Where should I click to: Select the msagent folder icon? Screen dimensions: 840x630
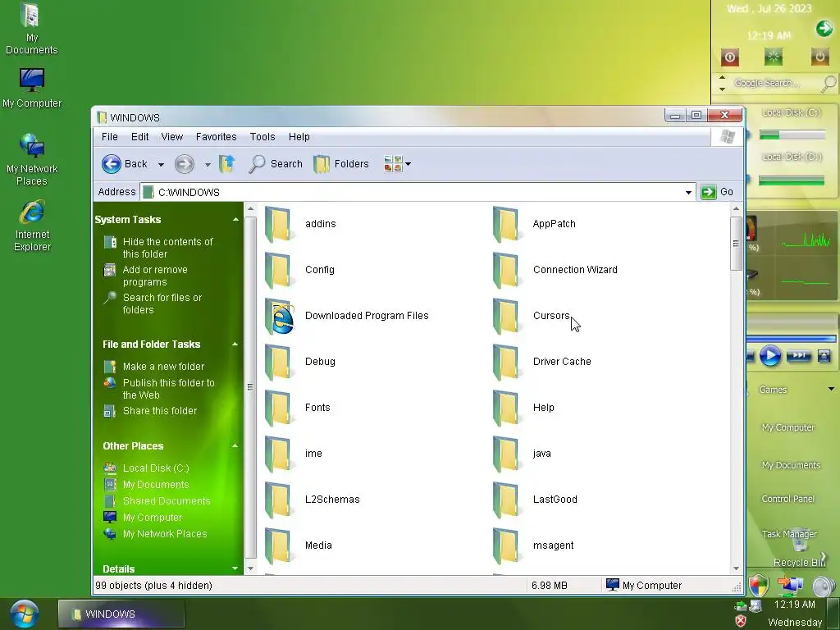(505, 546)
